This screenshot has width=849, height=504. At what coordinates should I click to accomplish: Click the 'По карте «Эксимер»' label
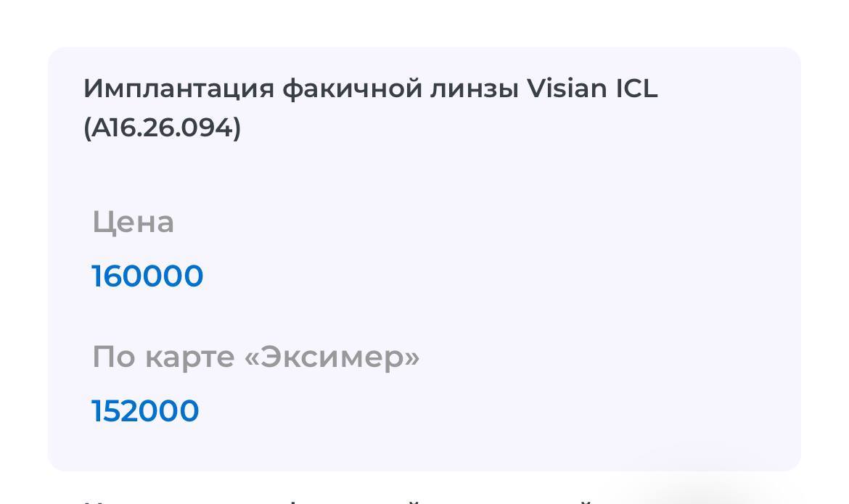pyautogui.click(x=255, y=357)
